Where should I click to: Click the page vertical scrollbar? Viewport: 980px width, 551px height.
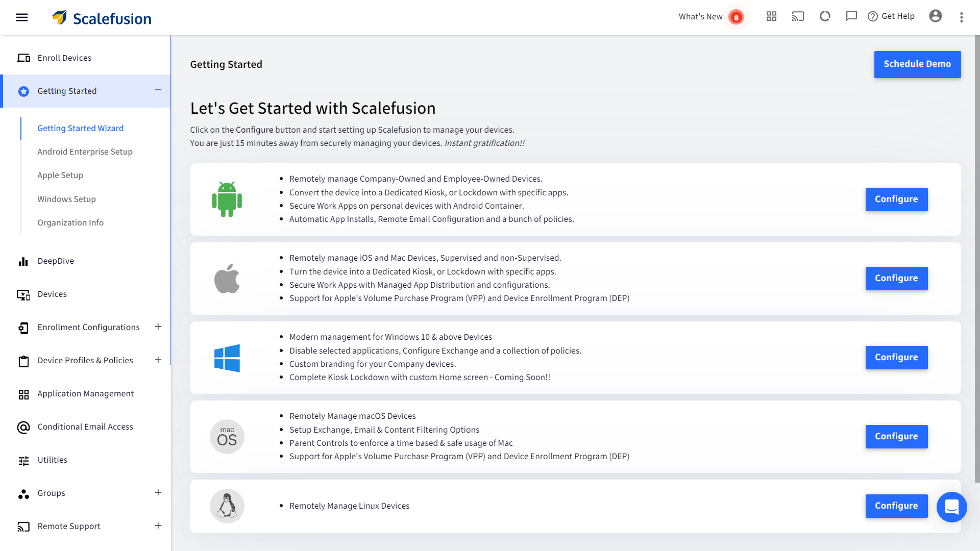tap(977, 258)
